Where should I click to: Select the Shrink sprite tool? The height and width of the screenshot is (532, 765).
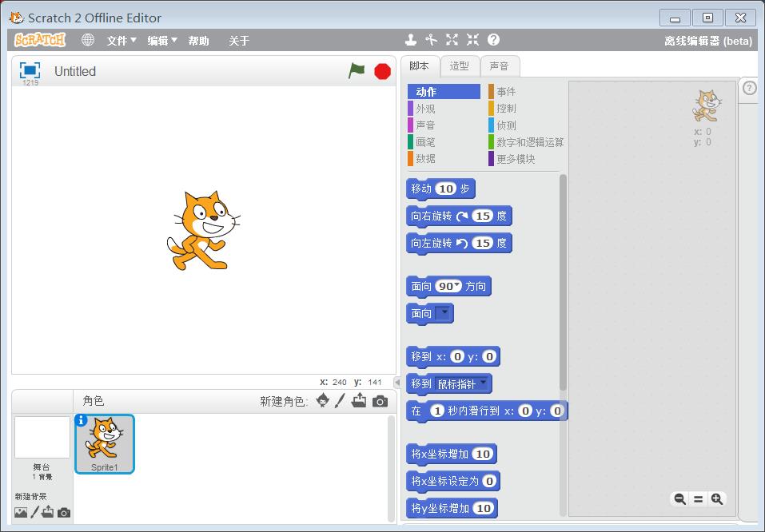point(472,40)
